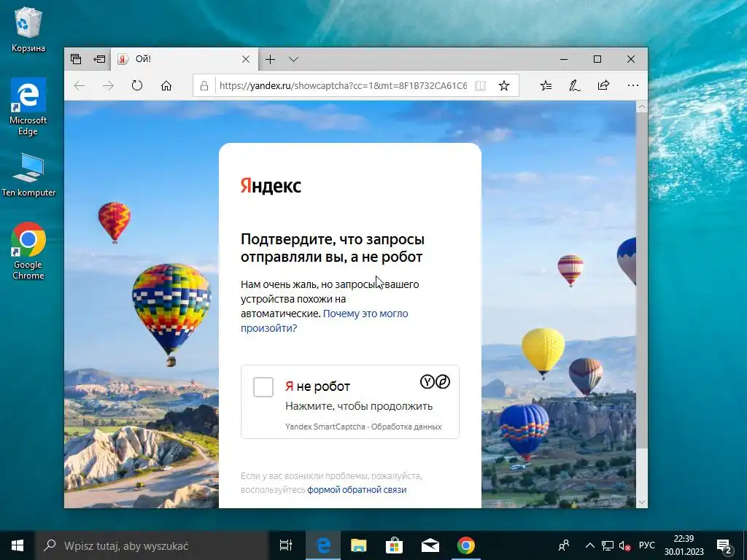
Task: Open a new tab with plus button
Action: 270,59
